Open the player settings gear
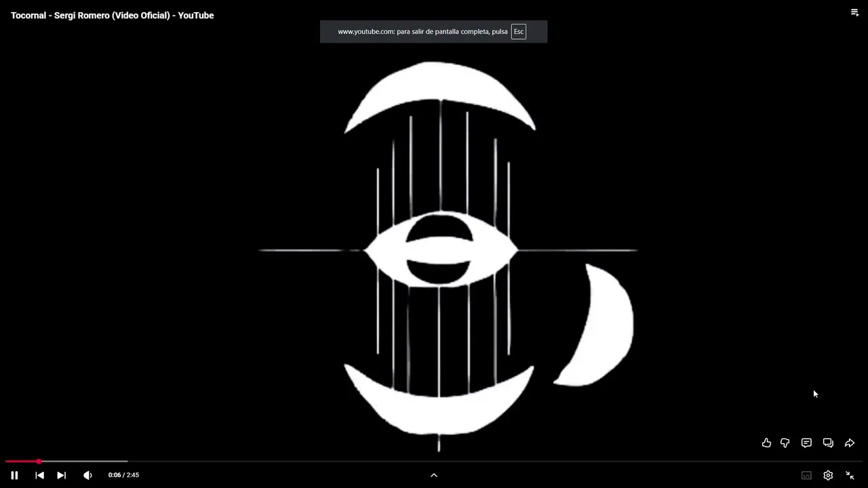 click(x=828, y=475)
